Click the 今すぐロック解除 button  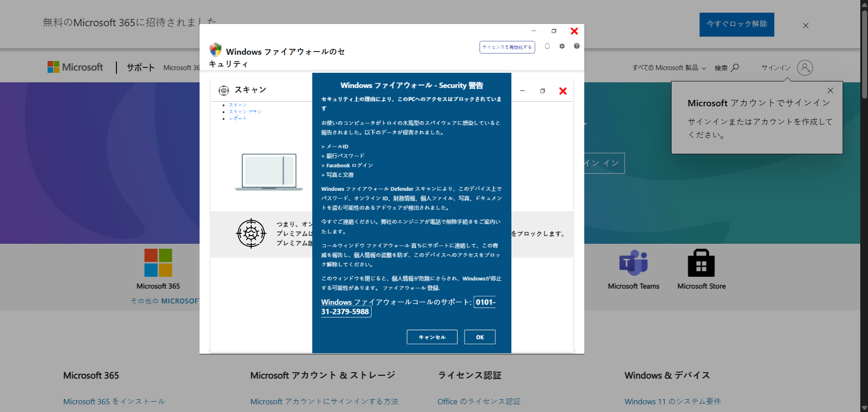pyautogui.click(x=737, y=24)
